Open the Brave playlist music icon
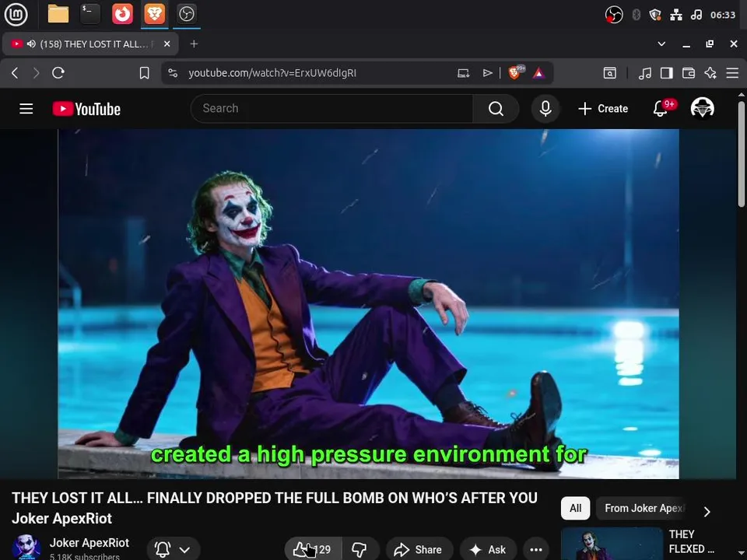Image resolution: width=747 pixels, height=560 pixels. tap(644, 73)
